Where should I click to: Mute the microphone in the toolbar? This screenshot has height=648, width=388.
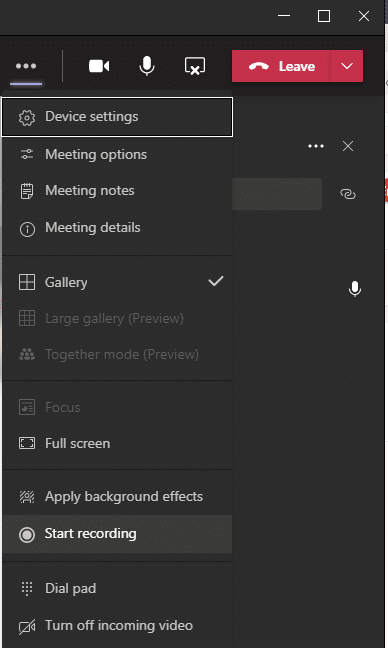pyautogui.click(x=147, y=66)
